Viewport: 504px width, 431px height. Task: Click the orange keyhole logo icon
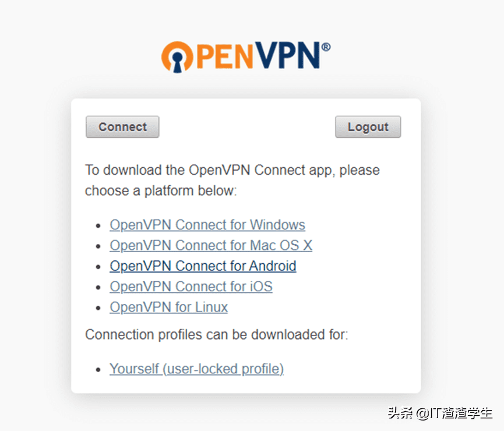[177, 57]
